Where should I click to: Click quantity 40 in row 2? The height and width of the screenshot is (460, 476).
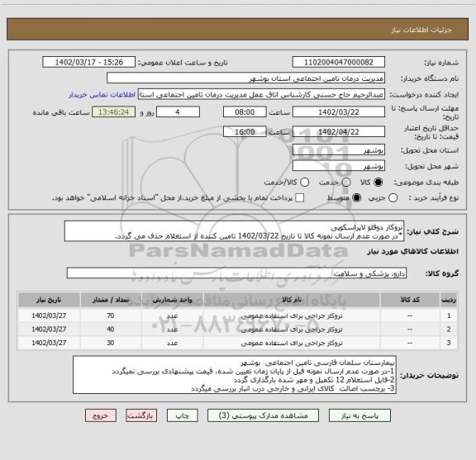(111, 330)
